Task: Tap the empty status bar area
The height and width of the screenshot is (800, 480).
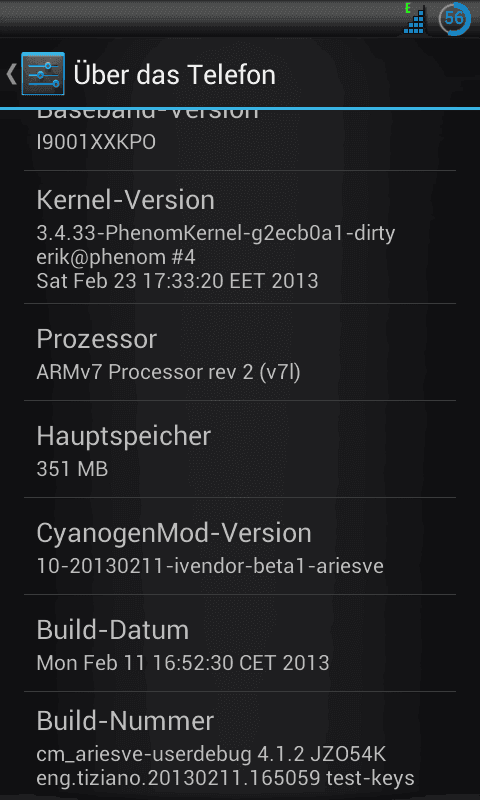Action: tap(199, 18)
